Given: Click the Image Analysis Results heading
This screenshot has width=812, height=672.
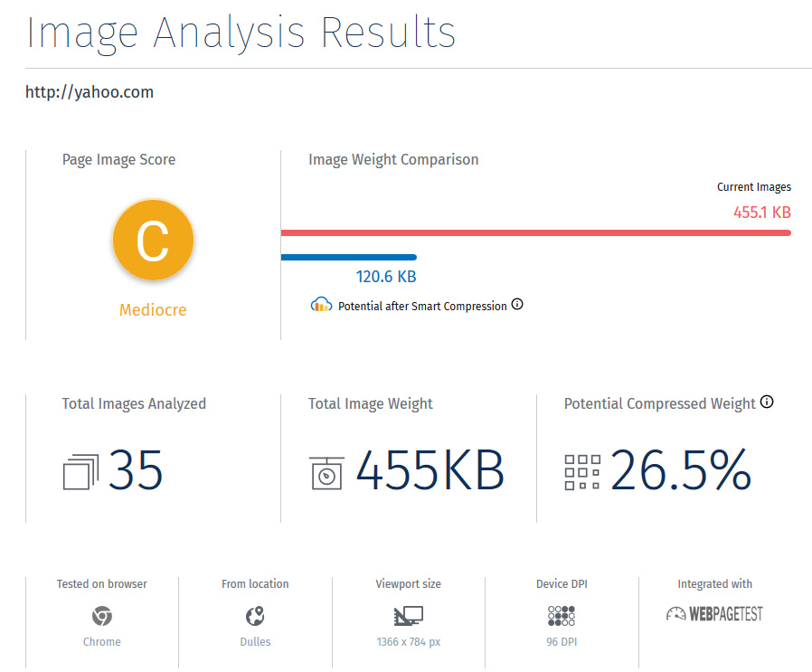Looking at the screenshot, I should pos(241,33).
